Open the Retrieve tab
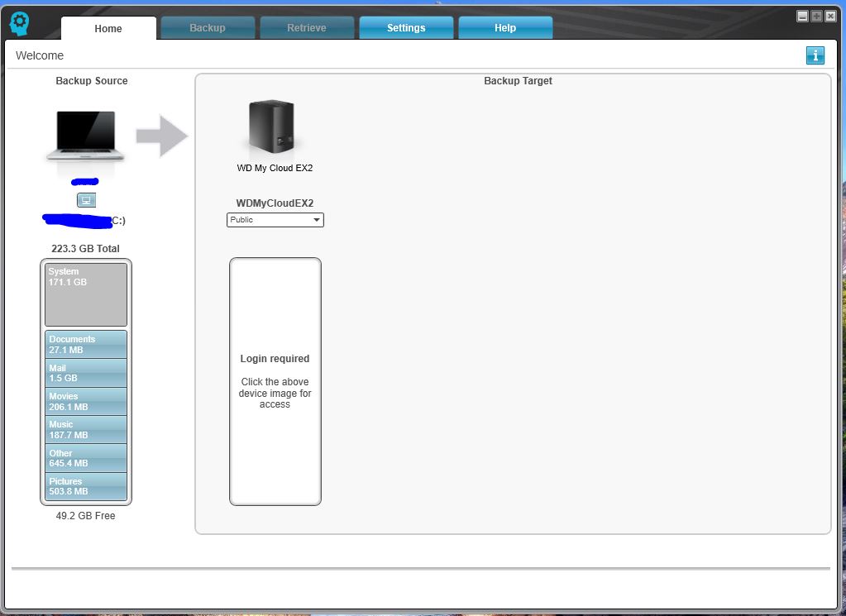This screenshot has height=616, width=846. click(x=307, y=27)
